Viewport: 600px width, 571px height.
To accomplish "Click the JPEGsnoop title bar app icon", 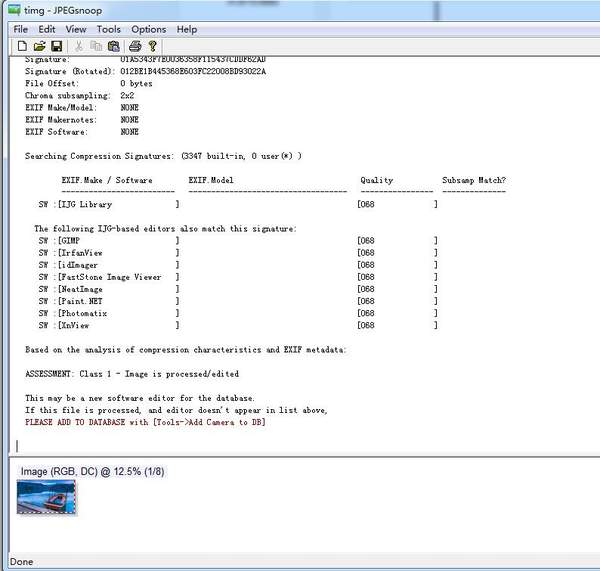I will [13, 10].
